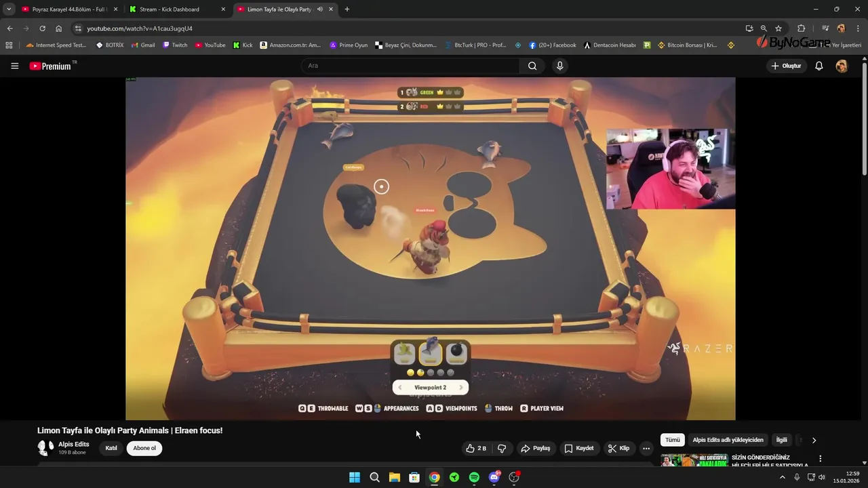Start voice search with microphone icon
This screenshot has width=868, height=488.
point(559,66)
